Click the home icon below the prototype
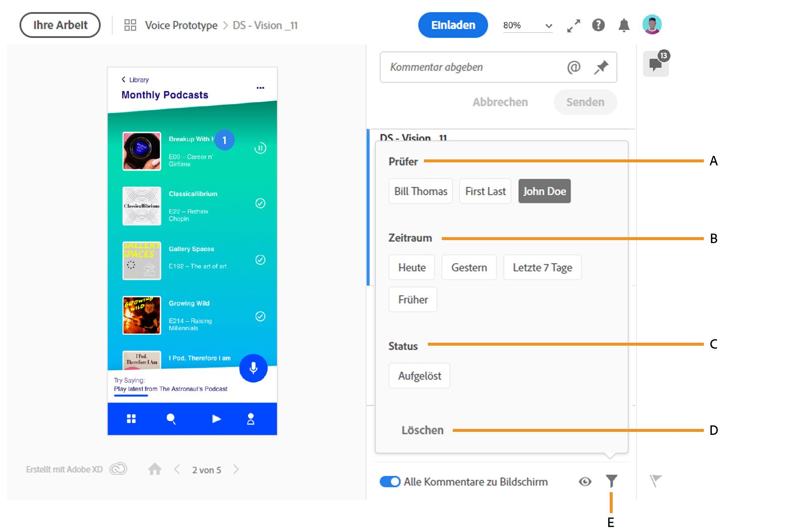Viewport: 797px width, 532px height. [x=155, y=469]
